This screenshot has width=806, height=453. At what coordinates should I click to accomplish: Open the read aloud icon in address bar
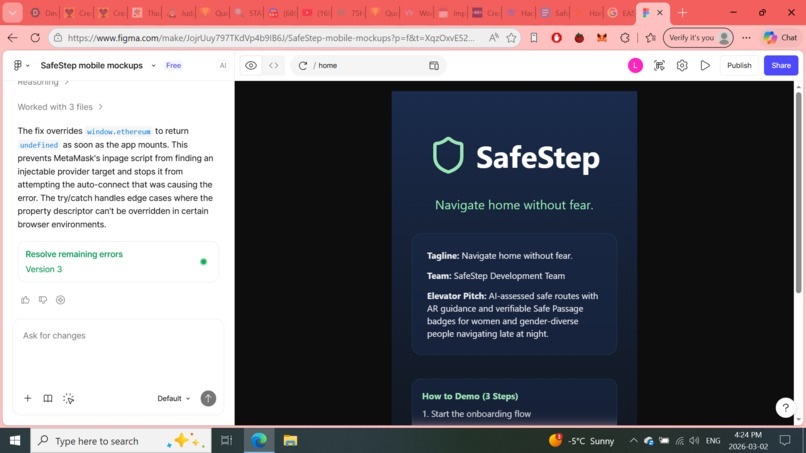tap(493, 38)
